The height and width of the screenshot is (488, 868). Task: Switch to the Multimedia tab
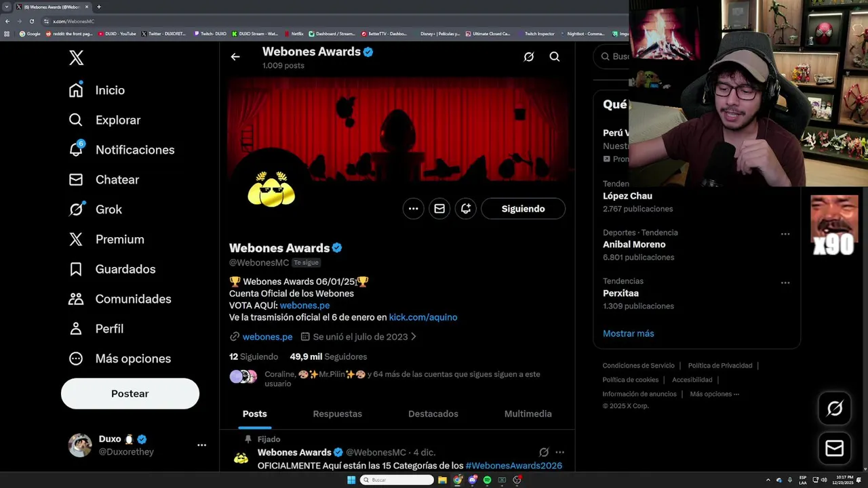coord(528,414)
